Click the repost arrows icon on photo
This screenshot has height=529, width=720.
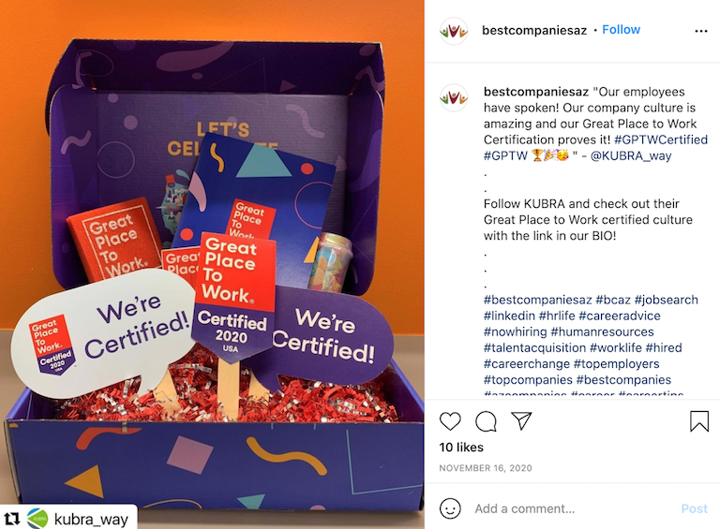[x=12, y=519]
